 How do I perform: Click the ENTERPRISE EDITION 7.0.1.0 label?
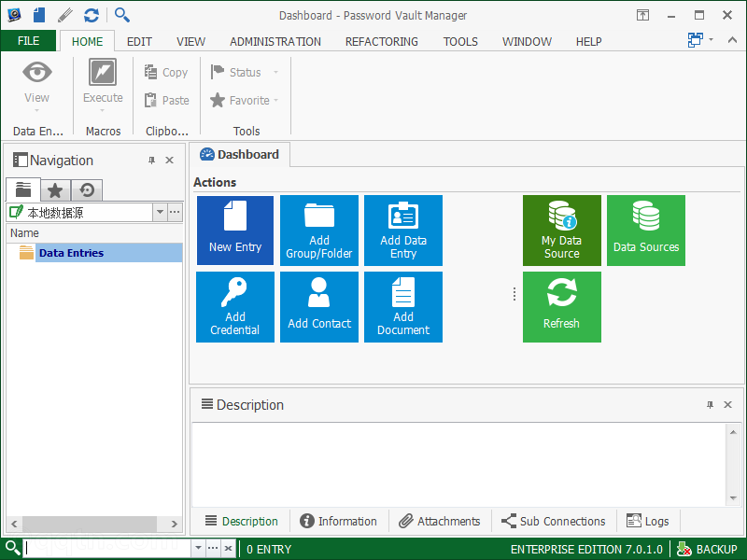pyautogui.click(x=586, y=549)
